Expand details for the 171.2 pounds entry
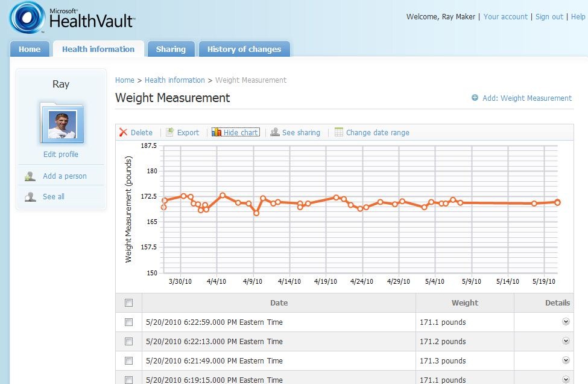 566,341
